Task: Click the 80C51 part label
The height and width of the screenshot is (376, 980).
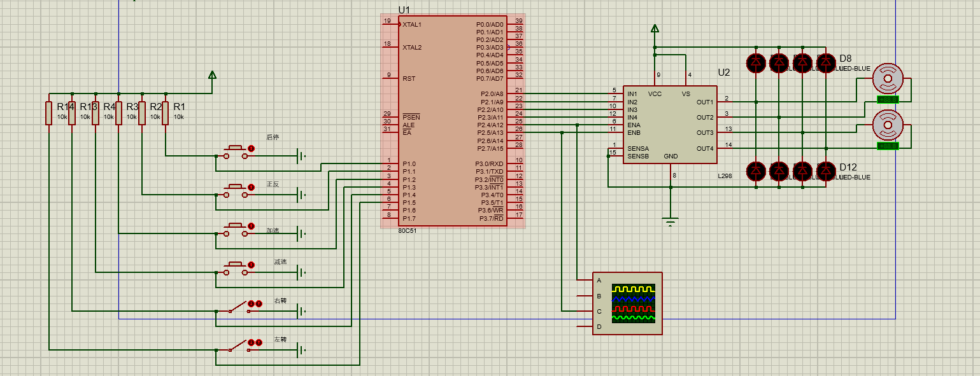Action: pos(407,231)
